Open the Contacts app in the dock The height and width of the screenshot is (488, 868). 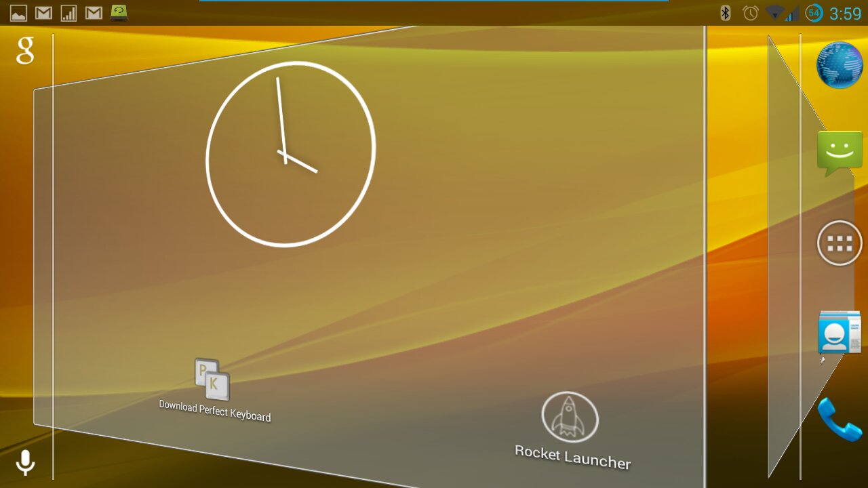click(840, 333)
